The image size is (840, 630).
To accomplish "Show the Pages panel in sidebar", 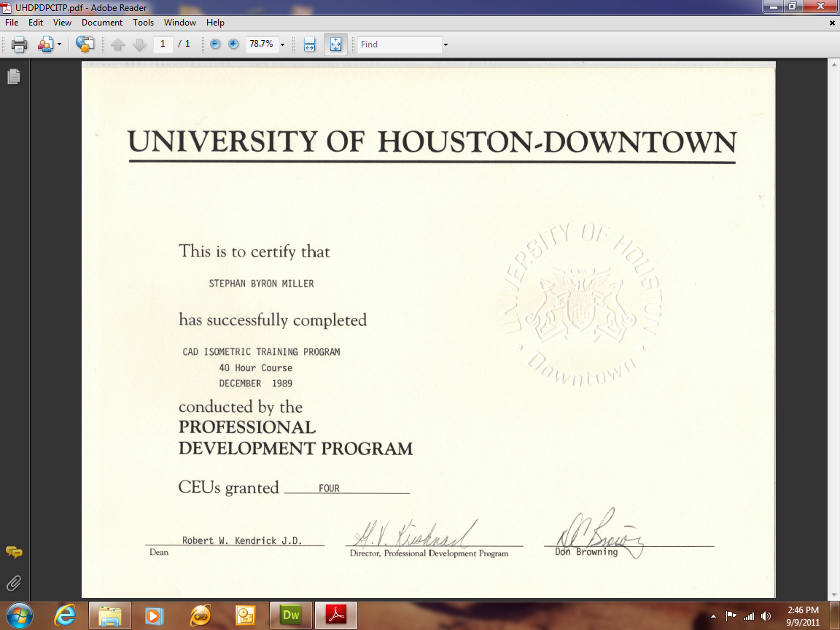I will [x=14, y=77].
